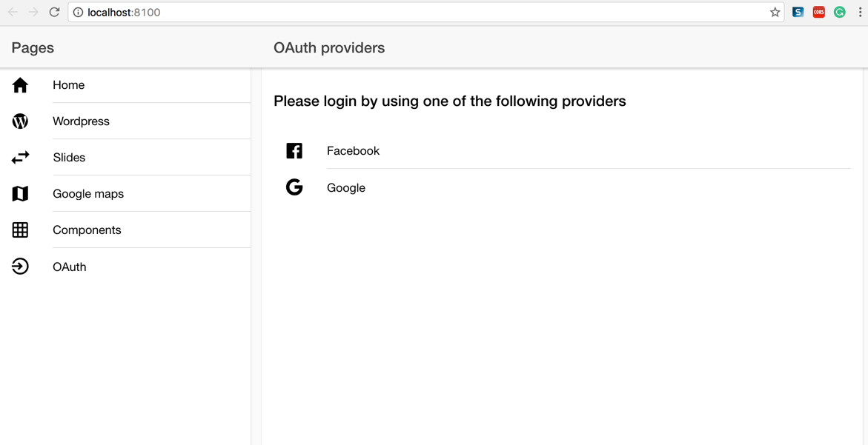Click the Google G logo icon
Screen dimensions: 868x445
coord(294,188)
